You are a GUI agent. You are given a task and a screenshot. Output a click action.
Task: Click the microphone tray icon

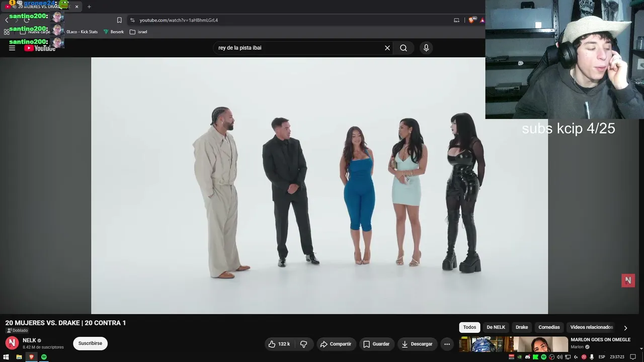point(592,357)
